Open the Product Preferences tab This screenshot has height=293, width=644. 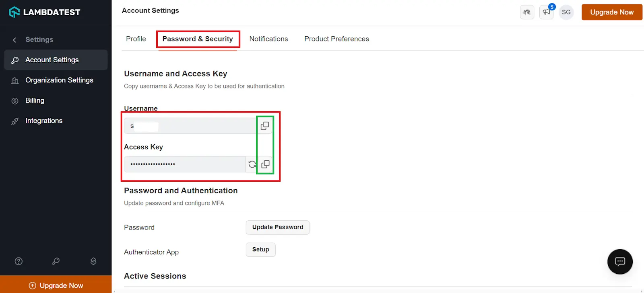336,39
